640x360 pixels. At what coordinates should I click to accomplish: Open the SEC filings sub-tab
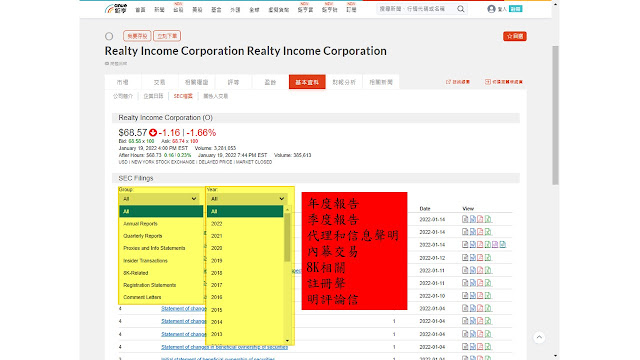183,96
